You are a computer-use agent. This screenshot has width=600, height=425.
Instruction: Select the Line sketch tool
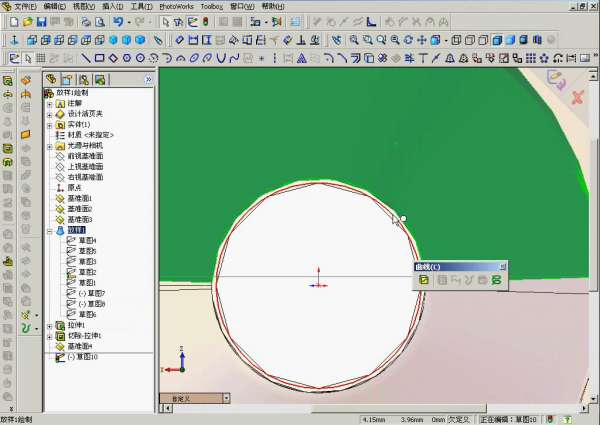pyautogui.click(x=86, y=58)
